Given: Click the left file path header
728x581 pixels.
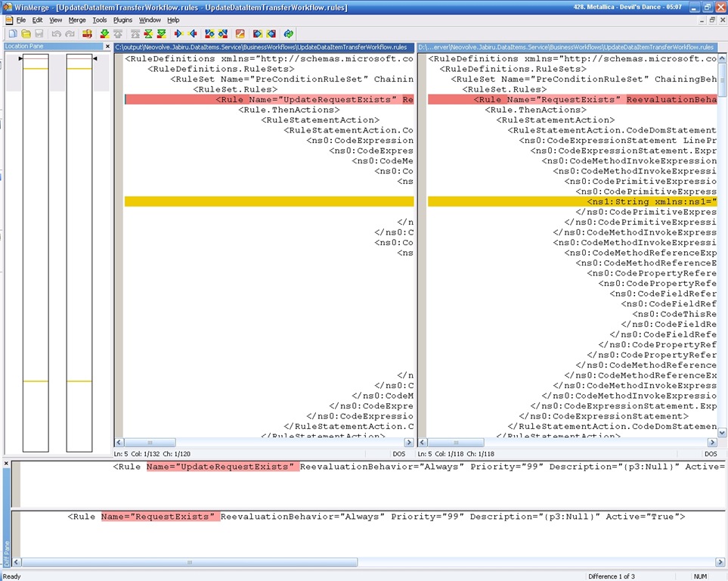Looking at the screenshot, I should click(x=264, y=47).
